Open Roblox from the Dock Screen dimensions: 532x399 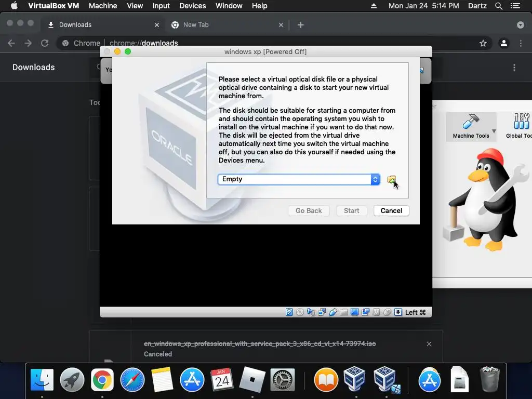coord(252,380)
